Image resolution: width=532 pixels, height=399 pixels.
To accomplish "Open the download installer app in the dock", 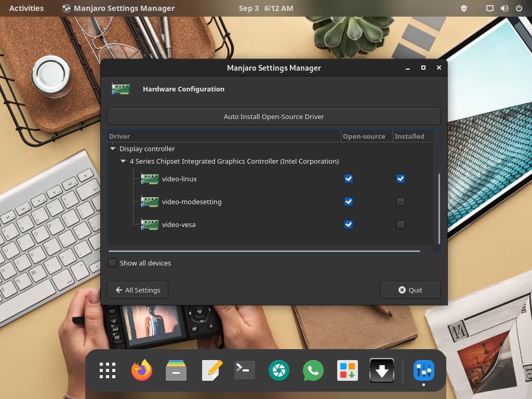I will tap(382, 370).
